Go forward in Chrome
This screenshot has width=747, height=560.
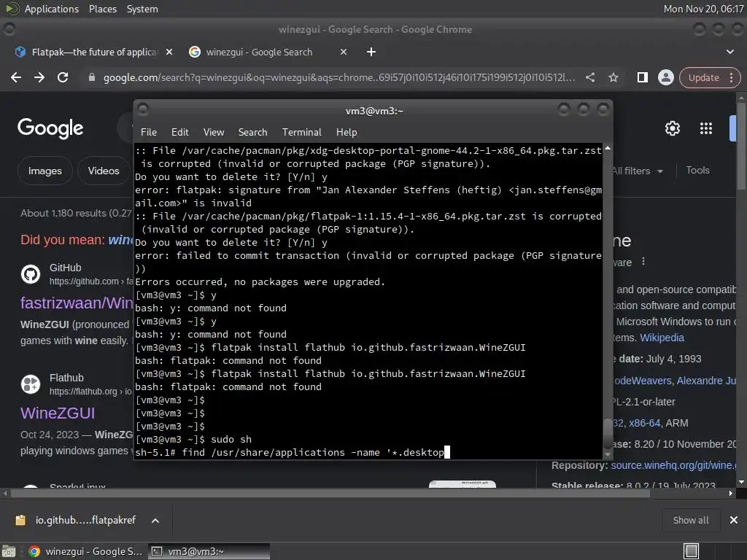(x=39, y=77)
